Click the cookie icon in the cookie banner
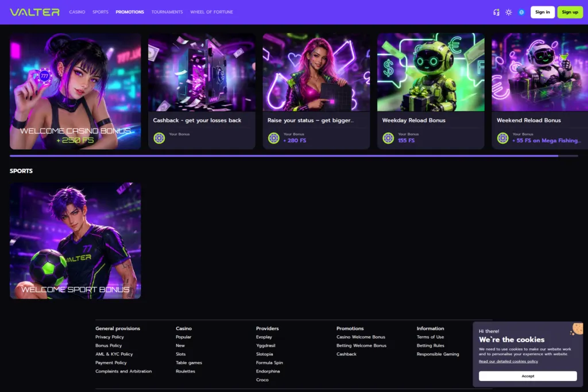 click(x=578, y=329)
